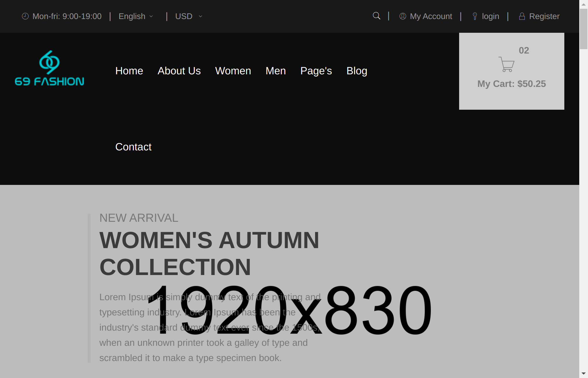Visit the Blog link
588x378 pixels.
pyautogui.click(x=357, y=71)
